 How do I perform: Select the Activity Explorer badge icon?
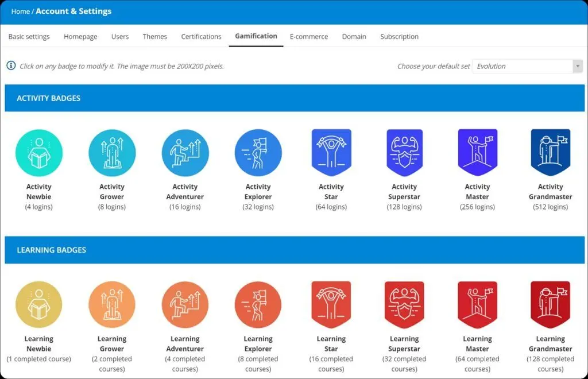pyautogui.click(x=258, y=153)
